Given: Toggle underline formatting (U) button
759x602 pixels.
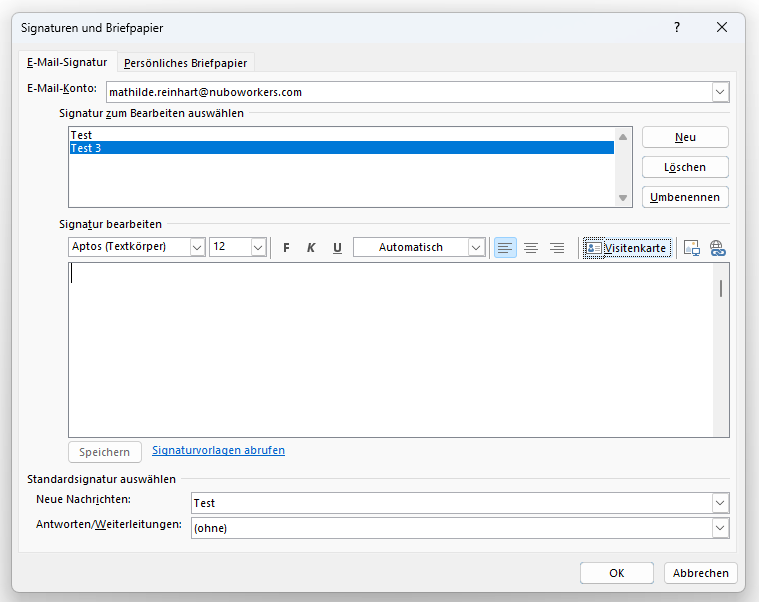Looking at the screenshot, I should [x=337, y=248].
